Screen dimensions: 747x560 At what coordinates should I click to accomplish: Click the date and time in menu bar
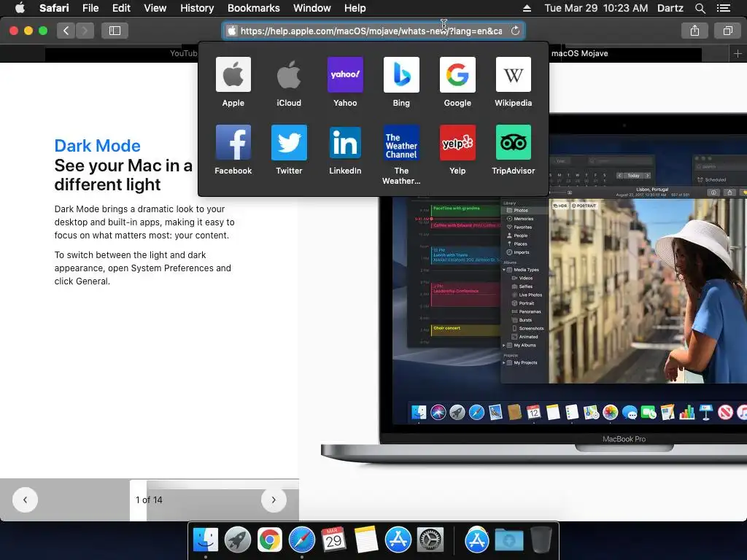[596, 8]
